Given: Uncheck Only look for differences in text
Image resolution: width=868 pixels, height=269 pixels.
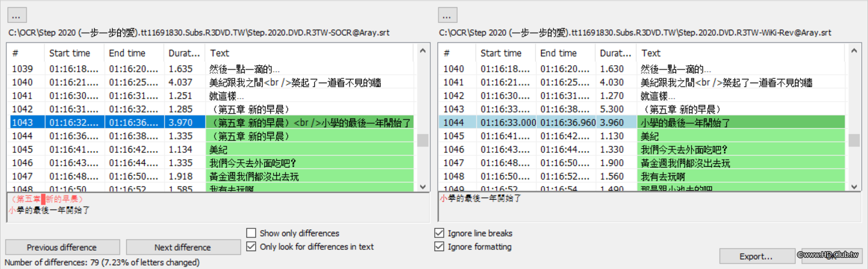Looking at the screenshot, I should coord(251,246).
